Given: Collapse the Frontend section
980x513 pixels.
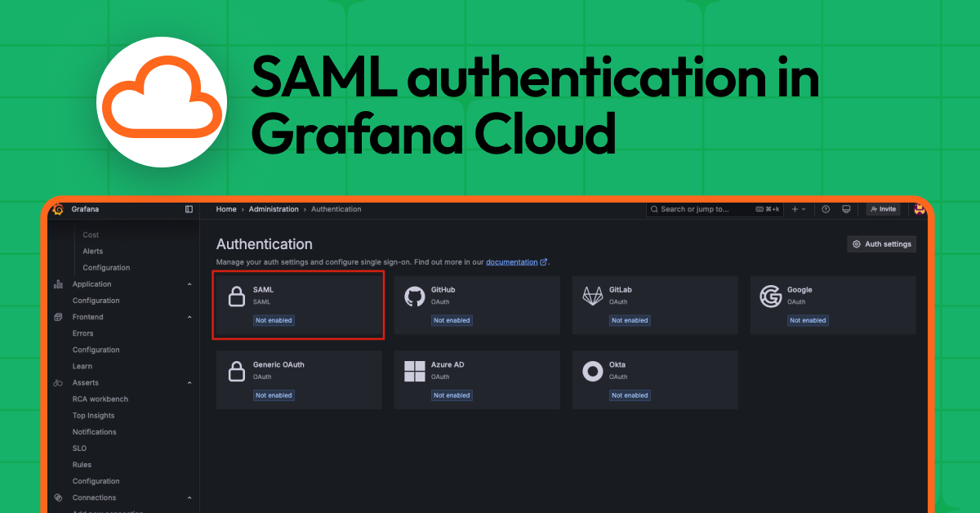Looking at the screenshot, I should click(189, 317).
